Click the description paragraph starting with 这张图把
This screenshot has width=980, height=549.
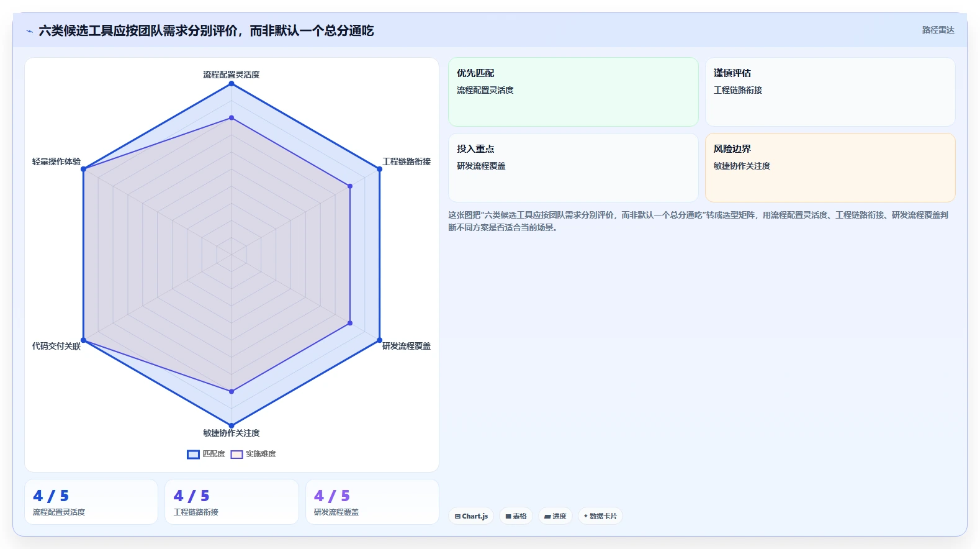pos(698,221)
